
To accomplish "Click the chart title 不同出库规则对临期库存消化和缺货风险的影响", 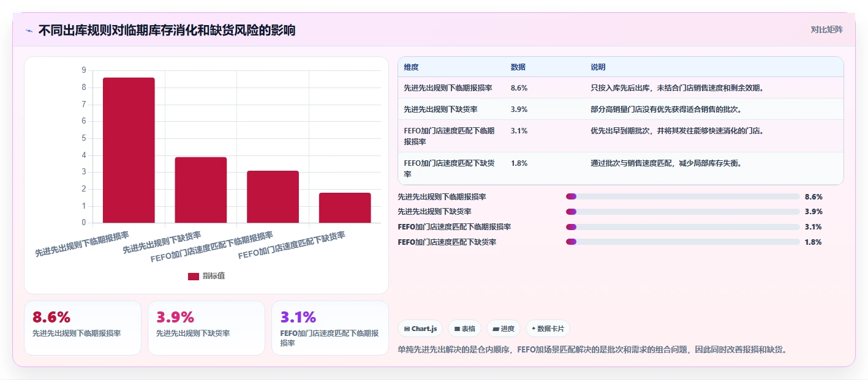I will pos(167,31).
